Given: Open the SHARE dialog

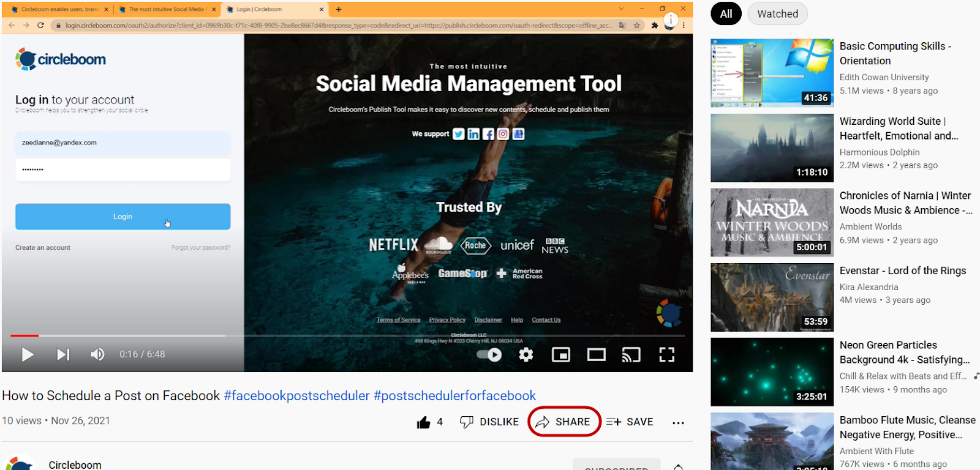Looking at the screenshot, I should click(x=563, y=422).
